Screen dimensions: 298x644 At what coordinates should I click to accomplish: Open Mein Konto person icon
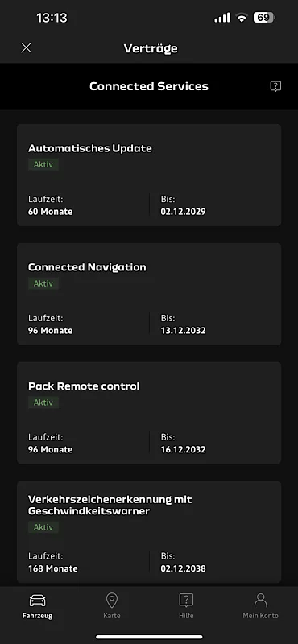click(261, 600)
